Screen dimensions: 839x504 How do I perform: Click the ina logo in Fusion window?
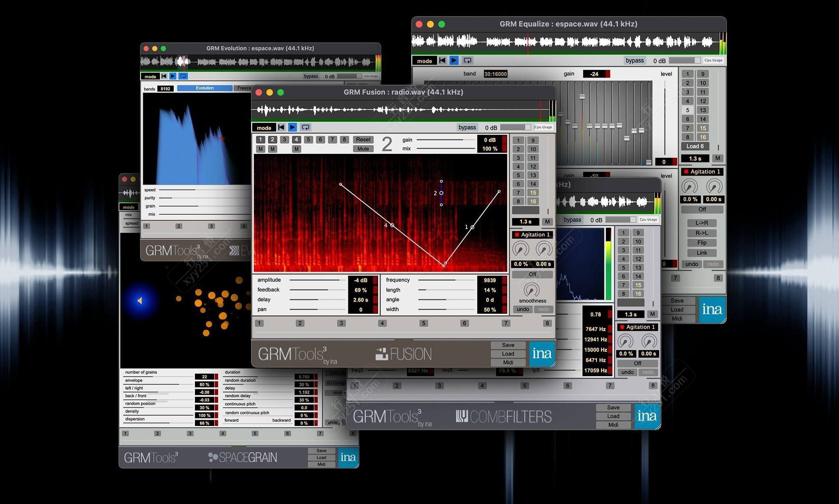(542, 353)
